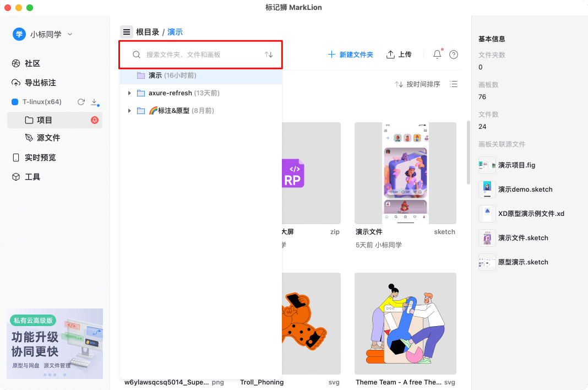Viewport: 588px width, 390px height.
Task: Click the hamburger menu beside 根目录
Action: tap(127, 31)
